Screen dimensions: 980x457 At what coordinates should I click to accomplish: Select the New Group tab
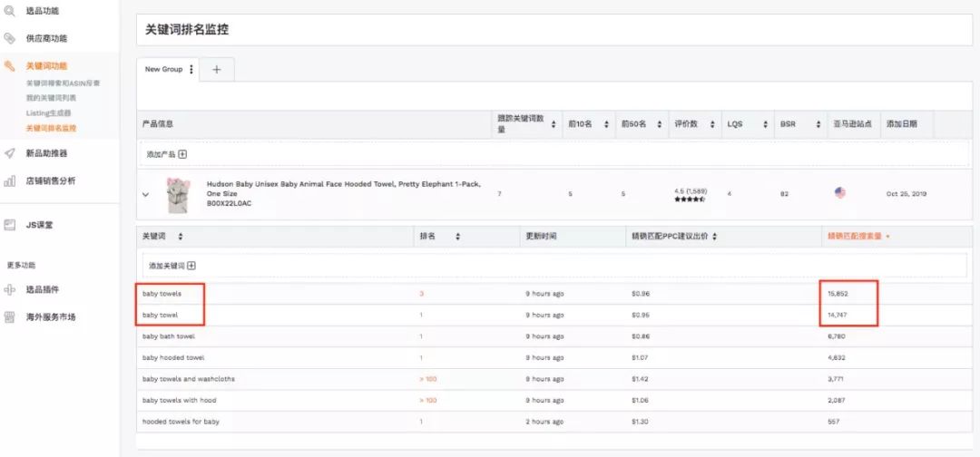coord(164,70)
